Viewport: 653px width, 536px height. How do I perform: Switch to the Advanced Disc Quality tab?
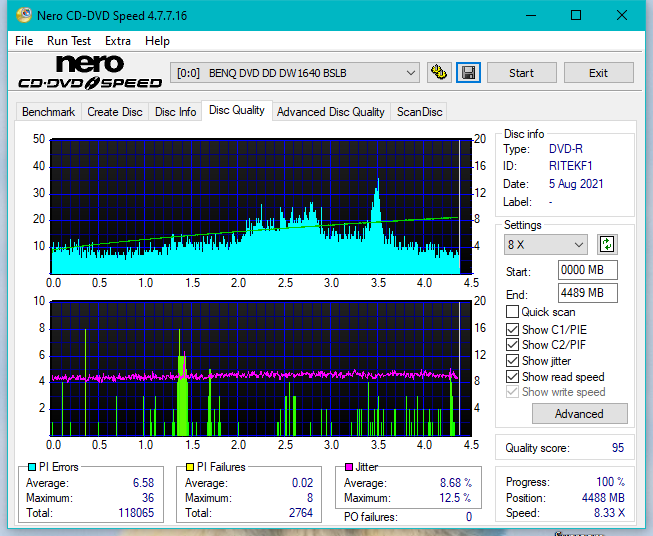[x=331, y=112]
